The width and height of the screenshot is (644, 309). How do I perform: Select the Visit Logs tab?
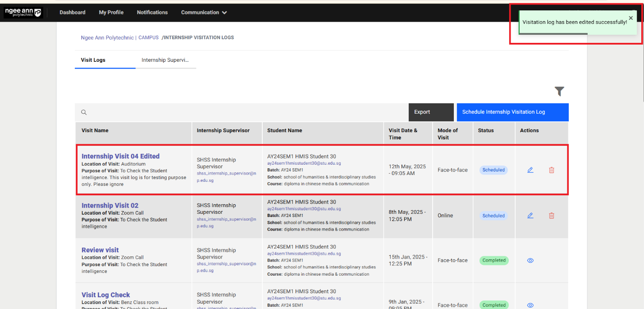[x=93, y=60]
